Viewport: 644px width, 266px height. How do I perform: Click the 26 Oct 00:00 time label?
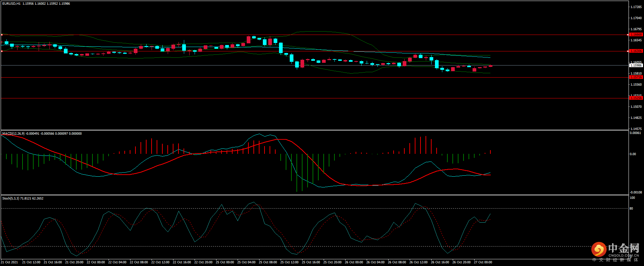pyautogui.click(x=354, y=262)
